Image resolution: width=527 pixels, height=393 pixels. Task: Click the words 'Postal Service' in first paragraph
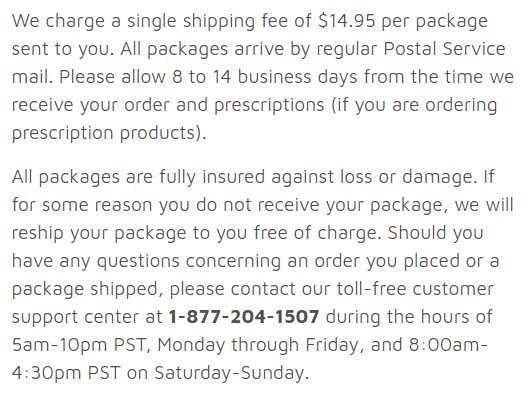[444, 49]
